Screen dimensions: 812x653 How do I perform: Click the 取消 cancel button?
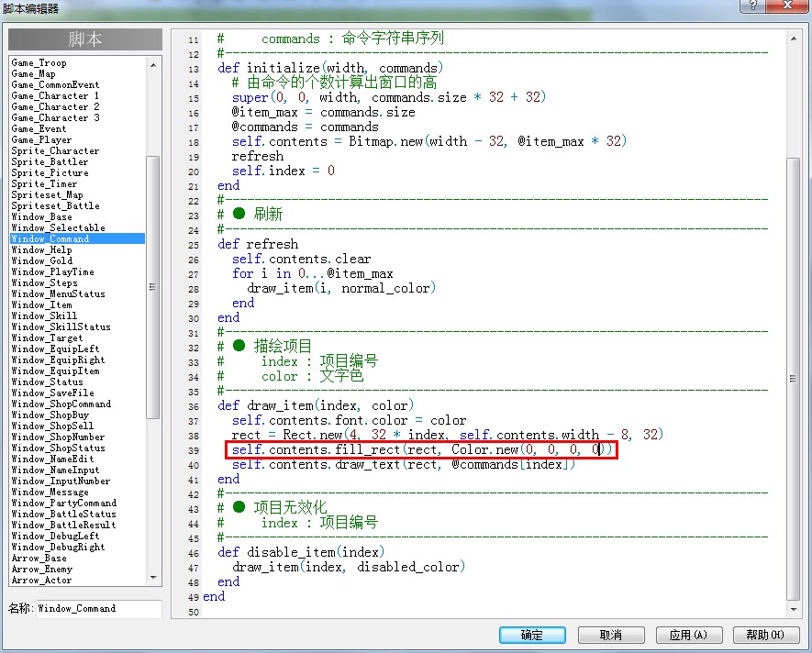611,635
